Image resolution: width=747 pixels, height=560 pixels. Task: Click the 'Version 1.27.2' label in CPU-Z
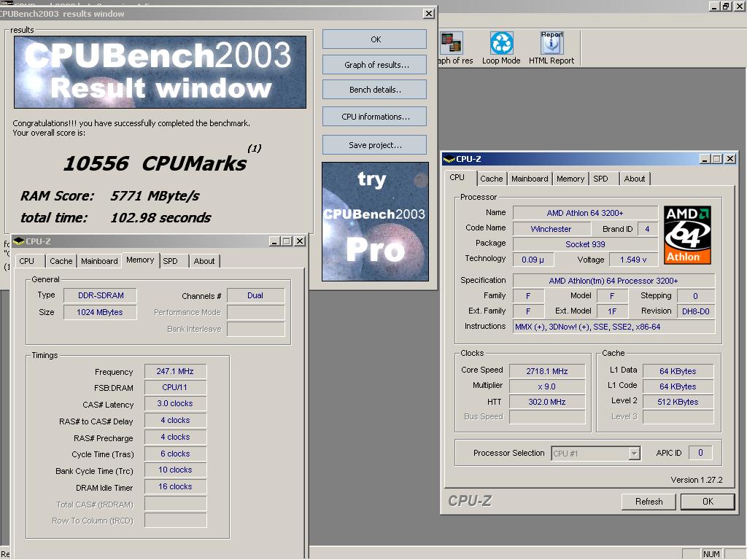(697, 480)
